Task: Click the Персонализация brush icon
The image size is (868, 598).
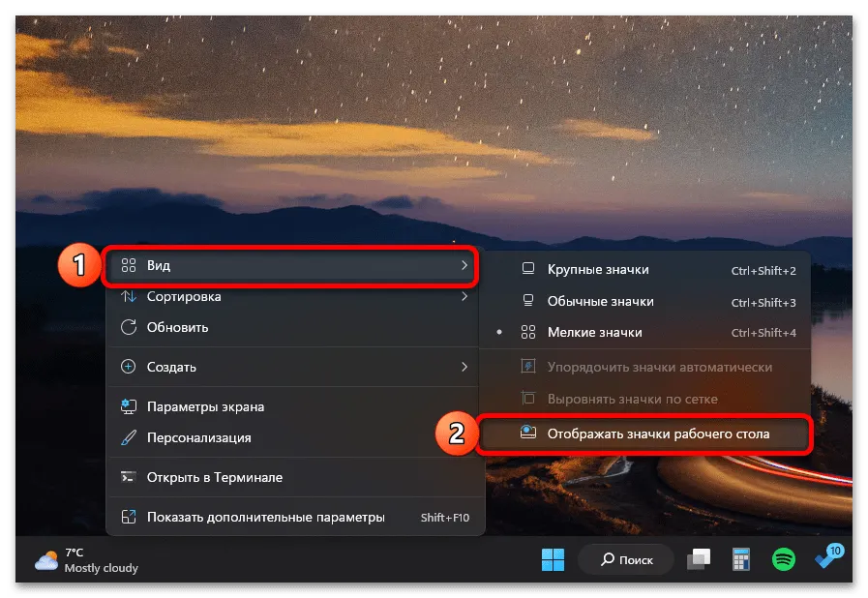Action: point(129,437)
